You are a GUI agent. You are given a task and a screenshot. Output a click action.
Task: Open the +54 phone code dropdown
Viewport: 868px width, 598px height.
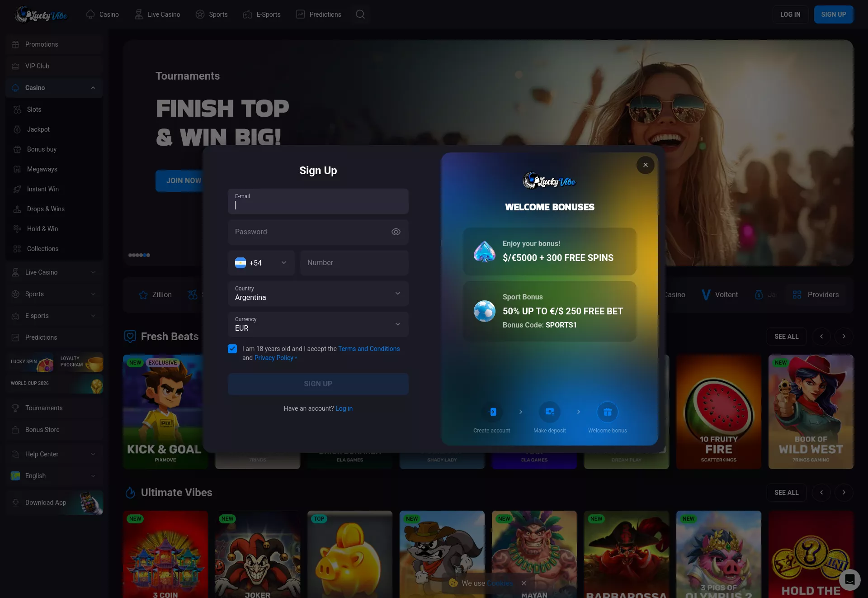261,263
